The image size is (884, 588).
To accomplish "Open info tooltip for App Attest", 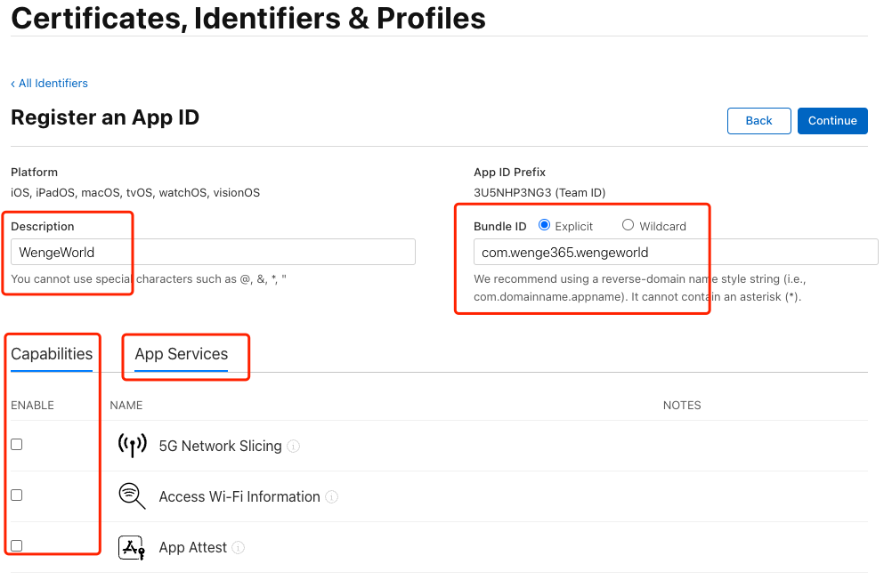I will [x=239, y=548].
